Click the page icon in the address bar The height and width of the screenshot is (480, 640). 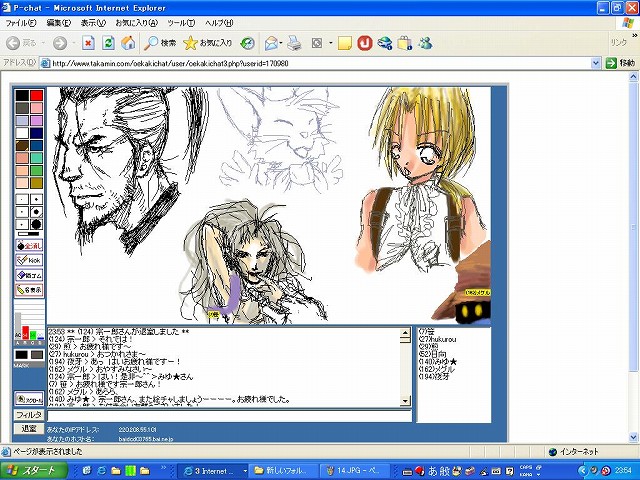click(45, 63)
